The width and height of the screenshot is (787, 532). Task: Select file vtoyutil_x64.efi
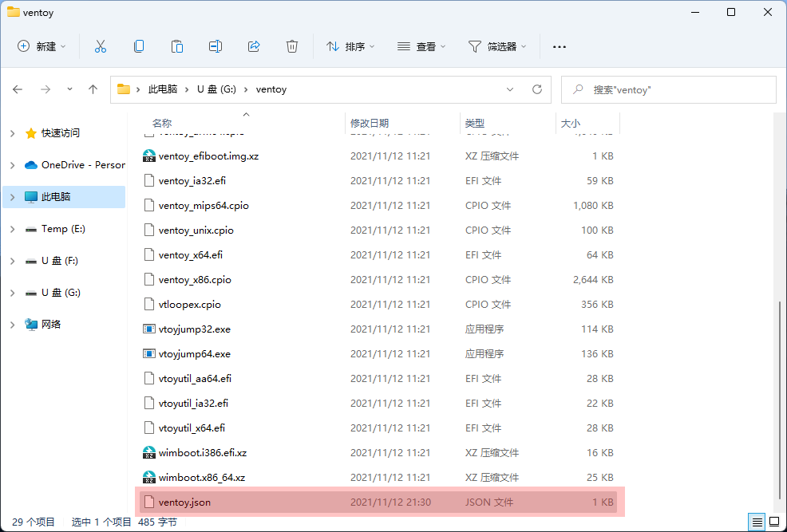(377, 428)
